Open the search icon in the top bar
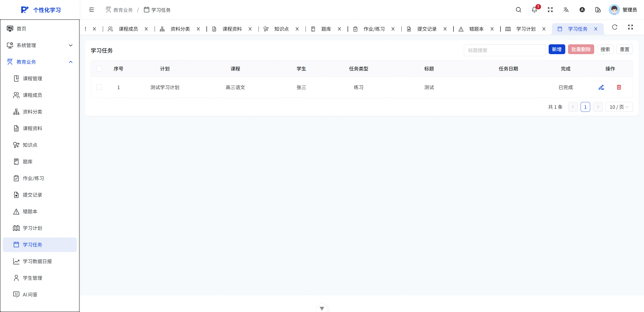This screenshot has width=644, height=312. click(518, 10)
